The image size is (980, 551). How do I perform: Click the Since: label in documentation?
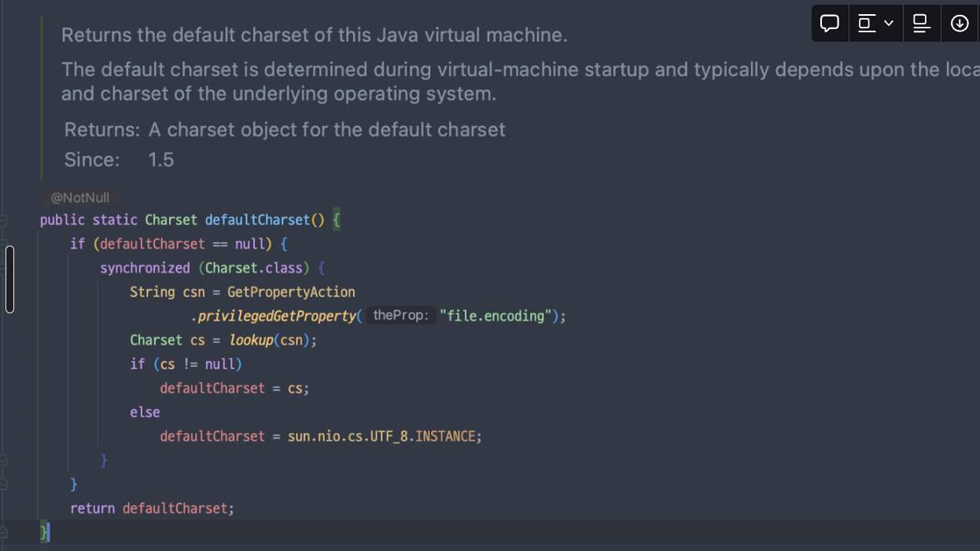click(x=92, y=160)
